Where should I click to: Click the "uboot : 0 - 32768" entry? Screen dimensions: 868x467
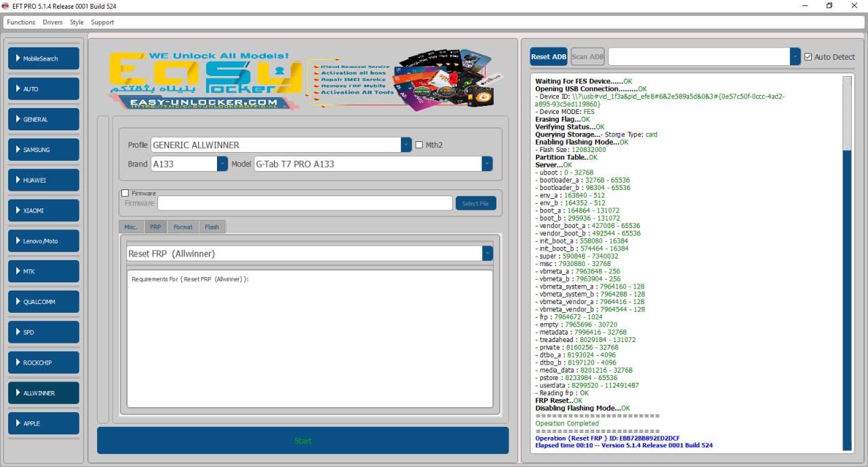pyautogui.click(x=564, y=173)
